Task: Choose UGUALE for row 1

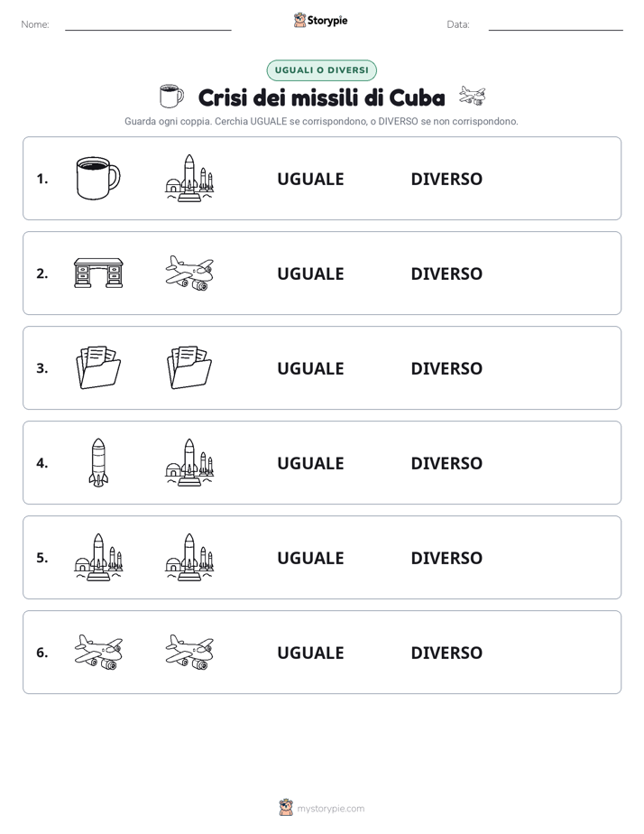Action: coord(310,179)
